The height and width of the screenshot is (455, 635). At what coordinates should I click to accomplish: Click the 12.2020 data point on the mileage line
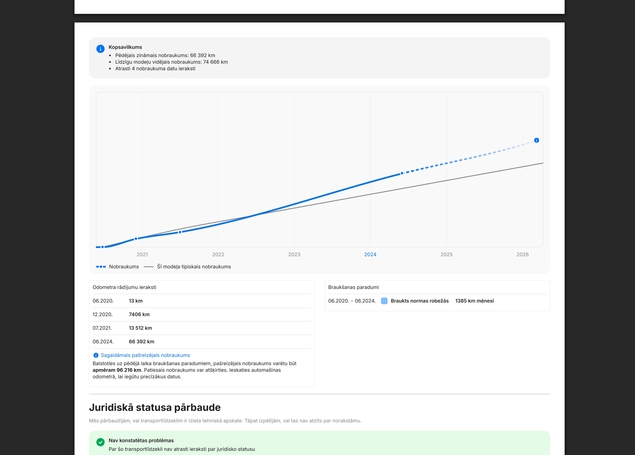pos(136,239)
